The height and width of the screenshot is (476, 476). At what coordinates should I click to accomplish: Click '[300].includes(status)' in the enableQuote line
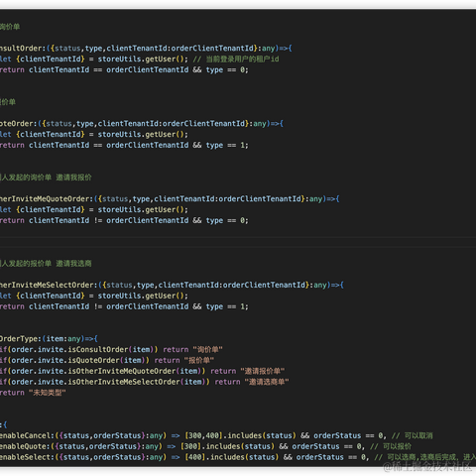click(x=227, y=446)
